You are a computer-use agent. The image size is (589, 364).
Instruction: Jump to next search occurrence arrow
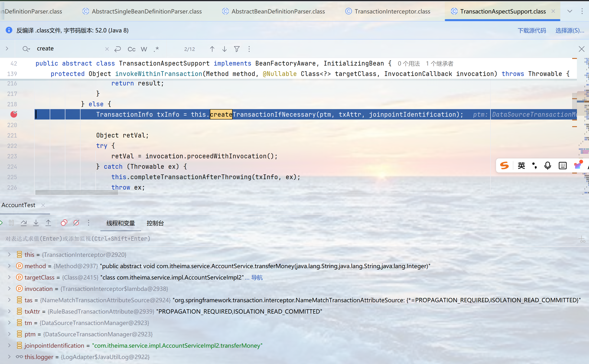click(x=224, y=49)
